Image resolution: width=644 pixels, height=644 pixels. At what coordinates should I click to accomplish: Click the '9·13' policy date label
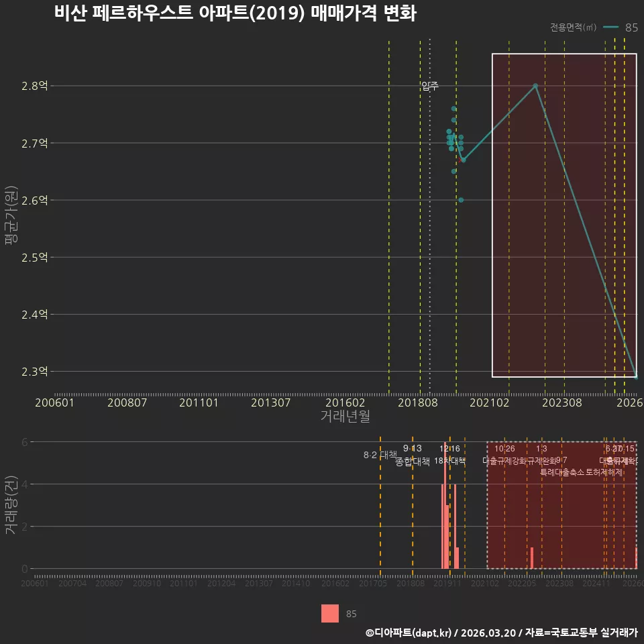pos(413,448)
